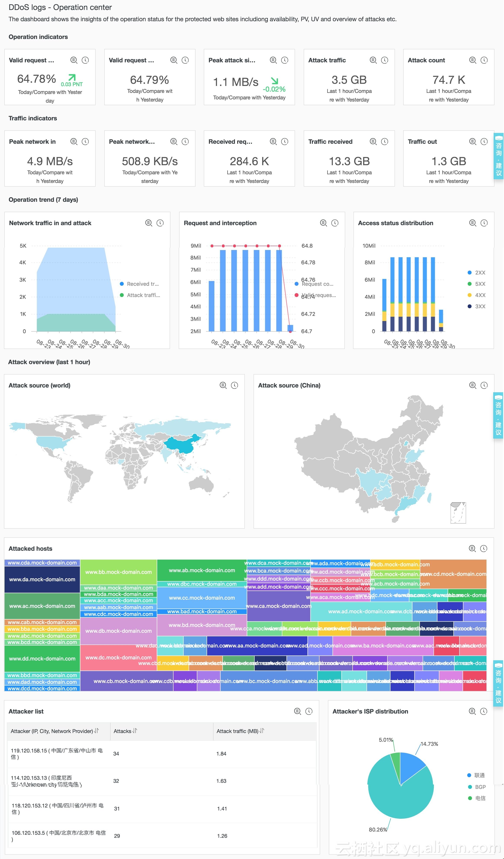Click clock icon on Attack traffic card
The width and height of the screenshot is (504, 859).
(x=384, y=60)
